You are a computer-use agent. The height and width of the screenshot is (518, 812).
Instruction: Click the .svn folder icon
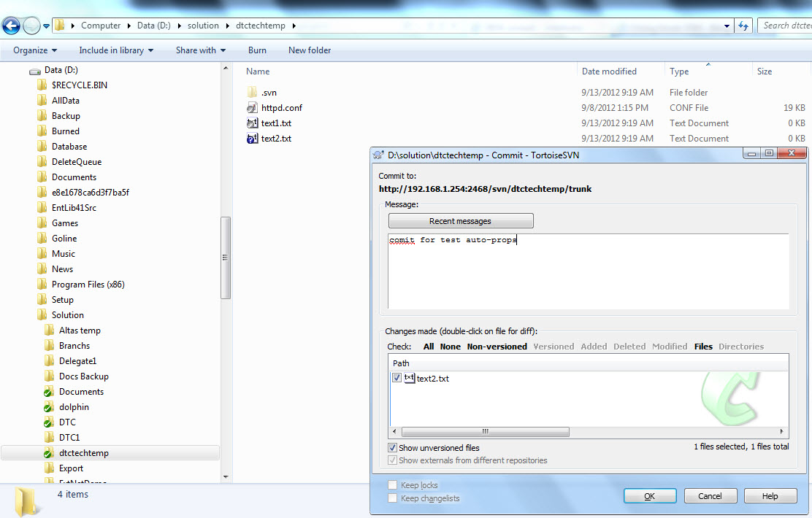(x=252, y=92)
